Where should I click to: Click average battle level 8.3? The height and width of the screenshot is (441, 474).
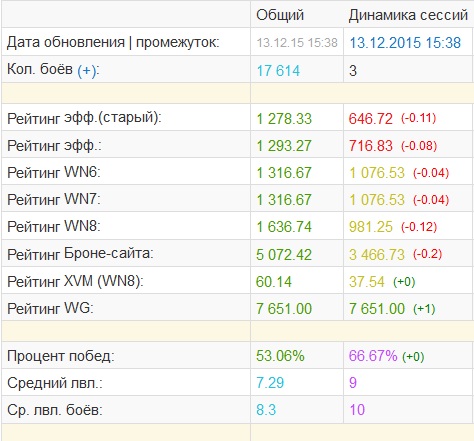(x=266, y=410)
